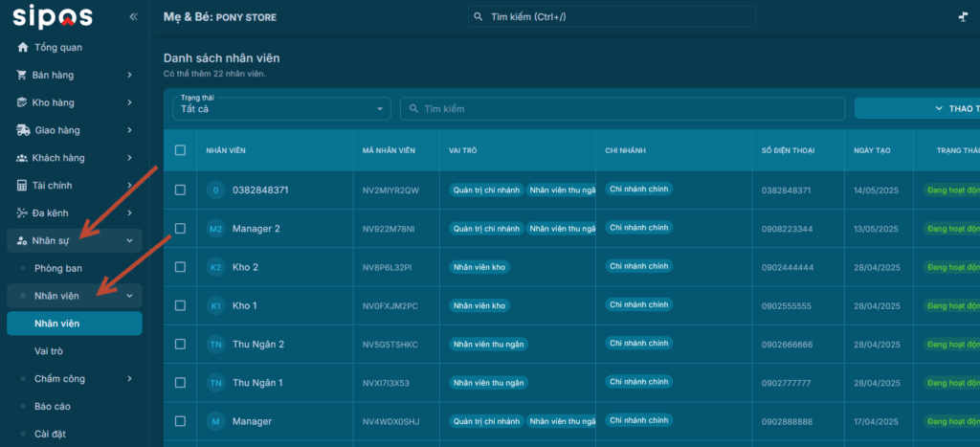The width and height of the screenshot is (980, 447).
Task: Click the home icon beside Tổng quan
Action: (x=23, y=48)
